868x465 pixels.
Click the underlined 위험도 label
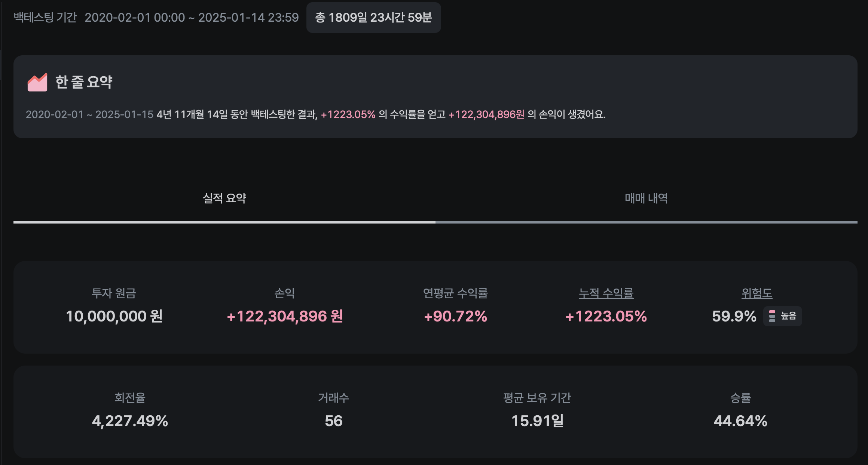[x=757, y=293]
